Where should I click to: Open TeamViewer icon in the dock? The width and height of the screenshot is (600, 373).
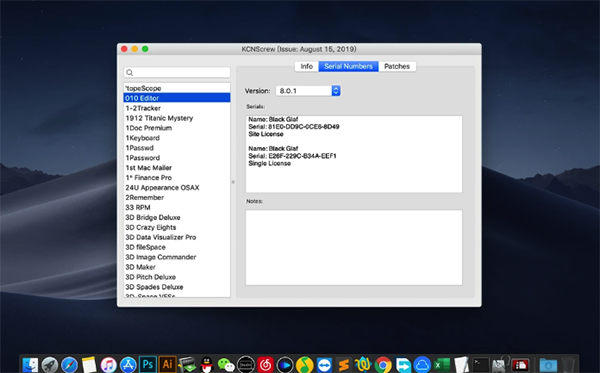pos(324,365)
